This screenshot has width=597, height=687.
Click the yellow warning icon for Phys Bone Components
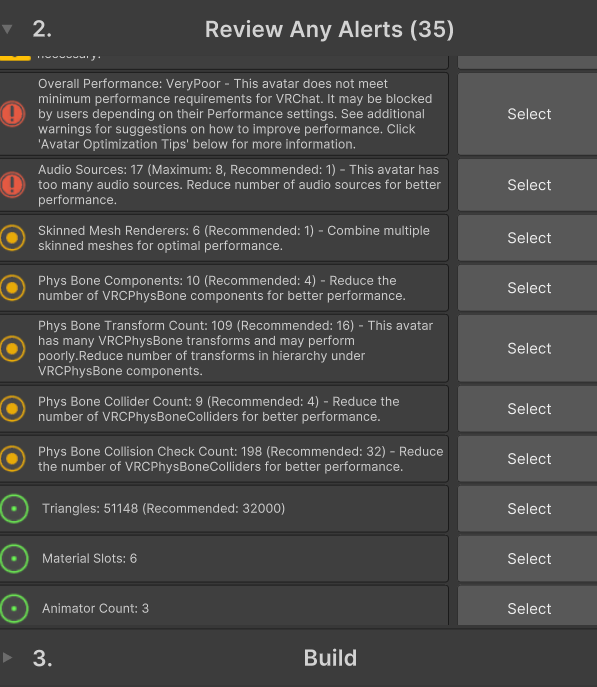point(13,288)
